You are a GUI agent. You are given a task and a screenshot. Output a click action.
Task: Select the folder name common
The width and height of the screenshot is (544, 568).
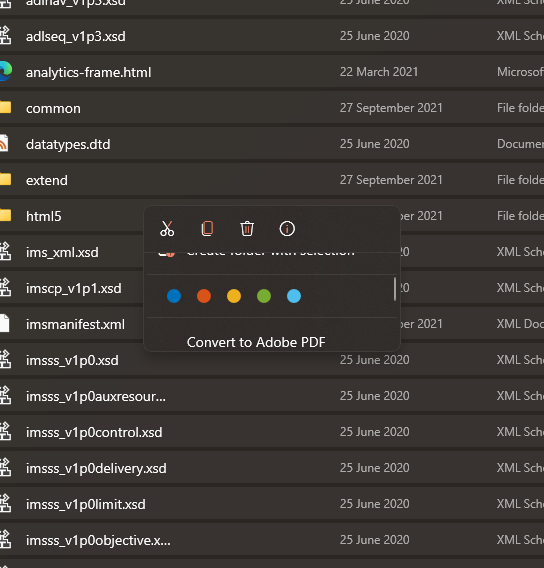tap(53, 109)
